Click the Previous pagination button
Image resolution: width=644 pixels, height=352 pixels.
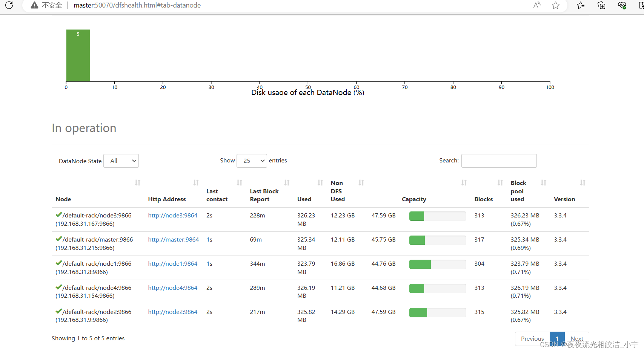click(x=532, y=339)
